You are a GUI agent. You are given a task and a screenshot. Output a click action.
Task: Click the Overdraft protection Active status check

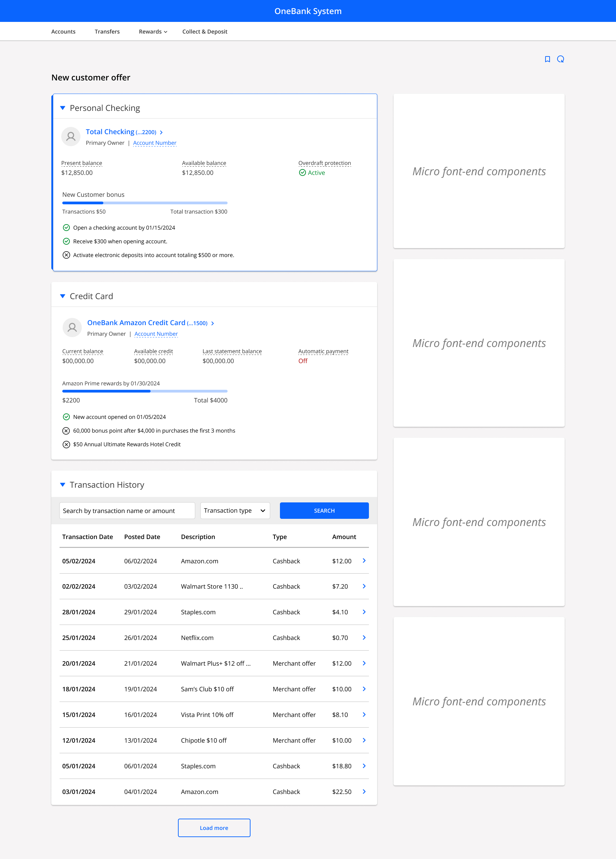tap(302, 173)
